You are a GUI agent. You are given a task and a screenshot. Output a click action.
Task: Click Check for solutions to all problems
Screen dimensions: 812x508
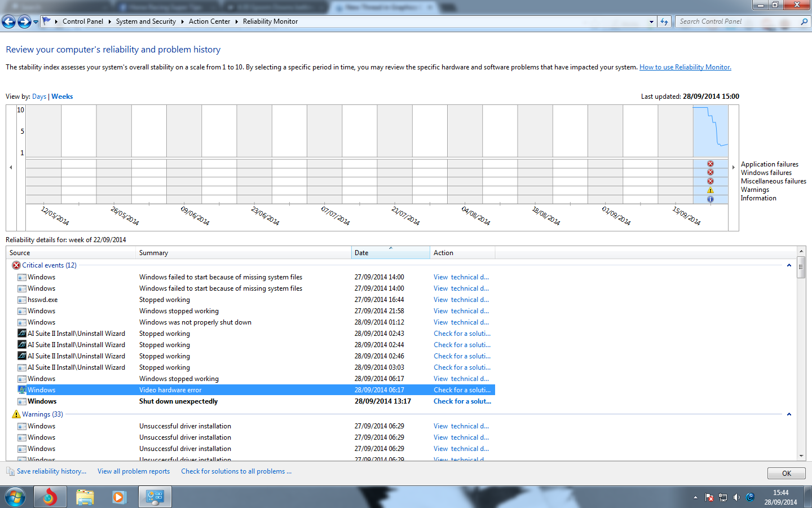point(236,471)
